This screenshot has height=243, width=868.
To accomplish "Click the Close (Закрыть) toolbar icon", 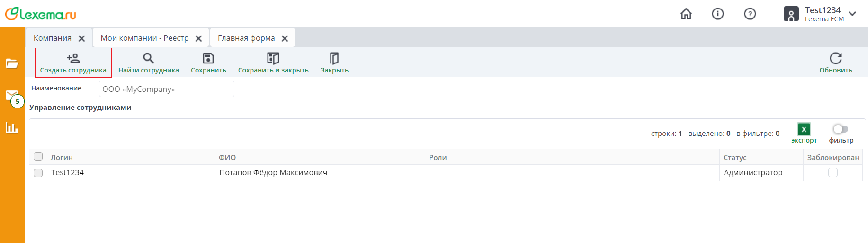I will pyautogui.click(x=334, y=58).
